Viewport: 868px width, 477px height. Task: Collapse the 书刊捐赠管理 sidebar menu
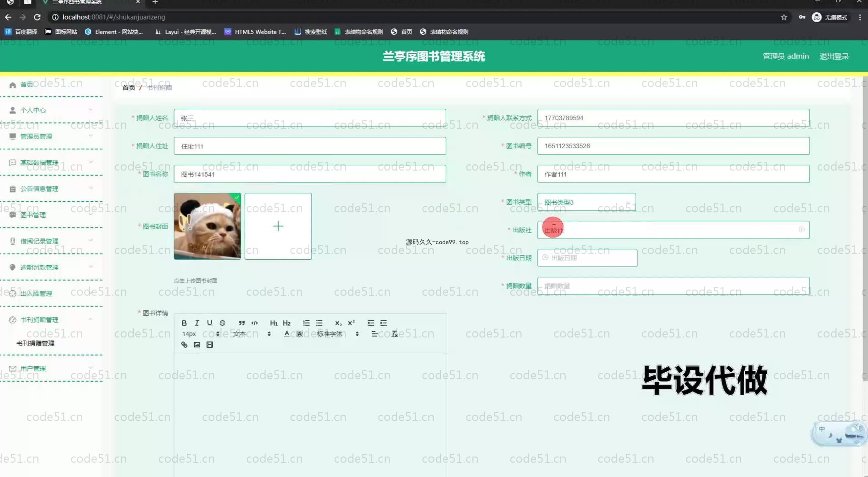[x=50, y=320]
